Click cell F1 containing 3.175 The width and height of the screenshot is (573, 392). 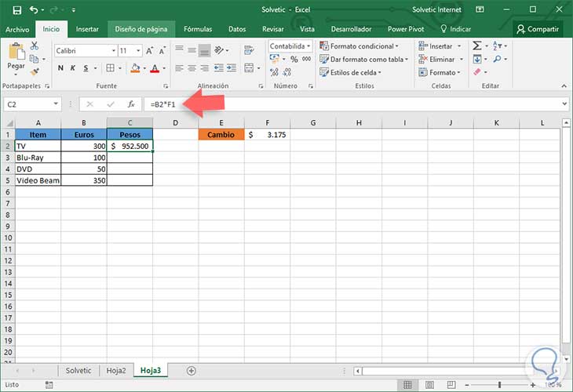pos(267,135)
